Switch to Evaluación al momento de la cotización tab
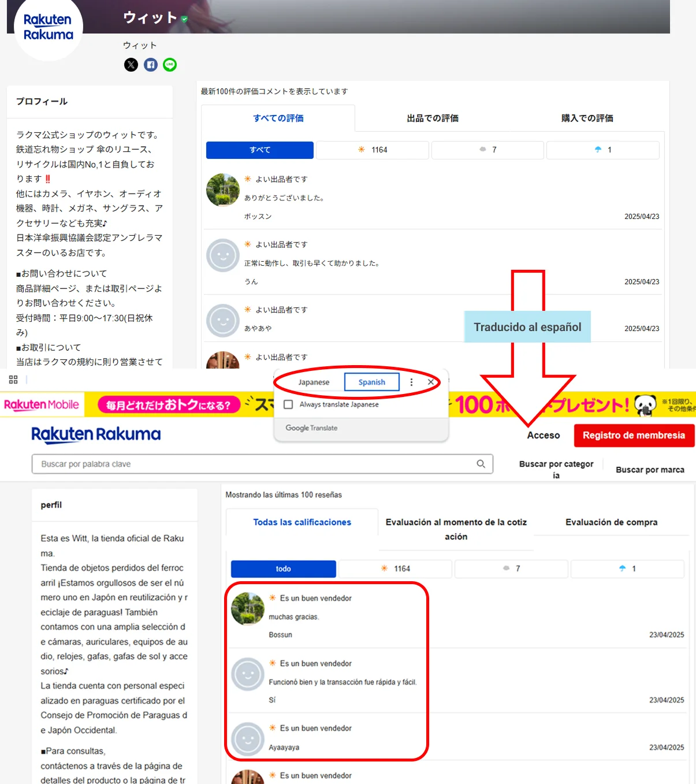The width and height of the screenshot is (696, 784). (x=456, y=529)
